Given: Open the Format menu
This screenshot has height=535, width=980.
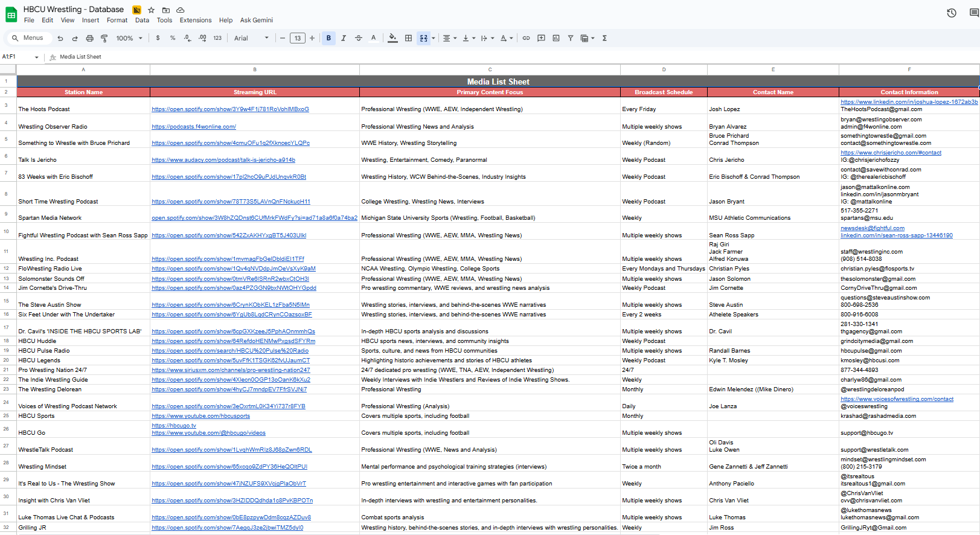Looking at the screenshot, I should [x=117, y=20].
